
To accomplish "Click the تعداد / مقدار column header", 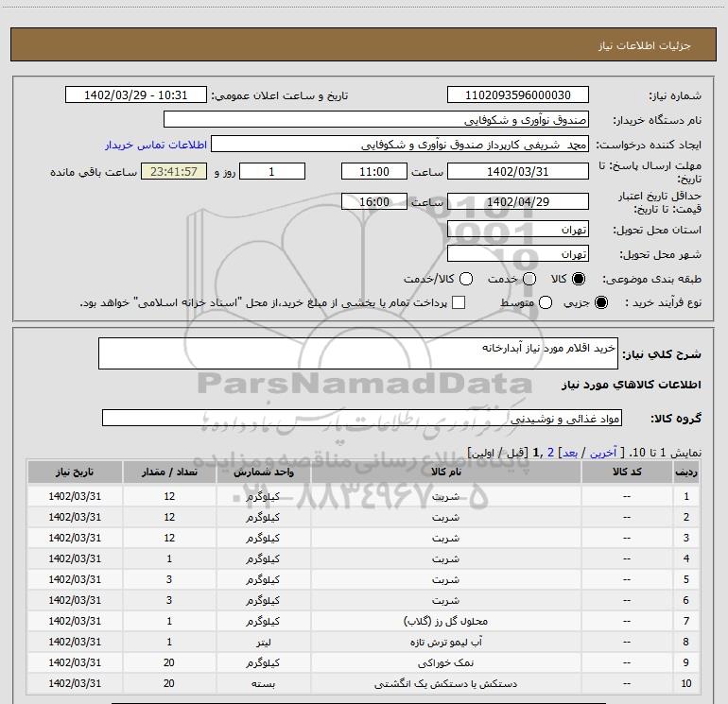I will (x=169, y=472).
